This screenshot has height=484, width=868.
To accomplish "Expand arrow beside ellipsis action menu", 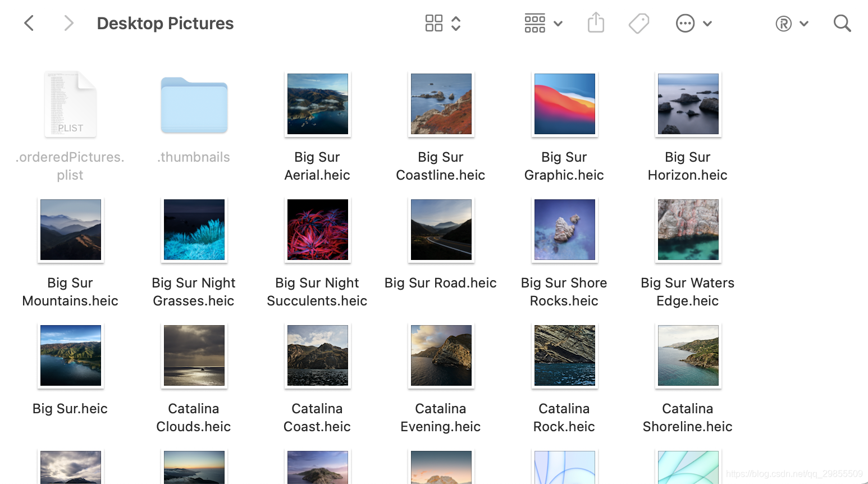I will click(x=707, y=24).
